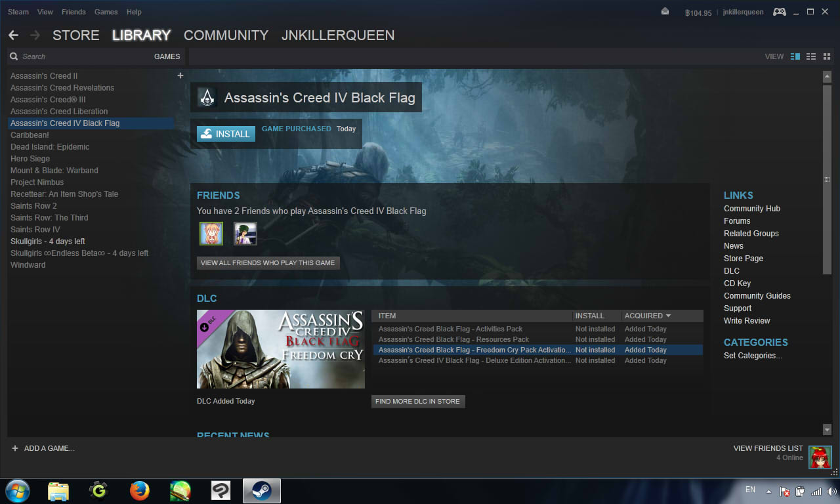Image resolution: width=840 pixels, height=504 pixels.
Task: Click VIEW ALL FRIENDS WHO PLAY THIS GAME
Action: coord(268,262)
